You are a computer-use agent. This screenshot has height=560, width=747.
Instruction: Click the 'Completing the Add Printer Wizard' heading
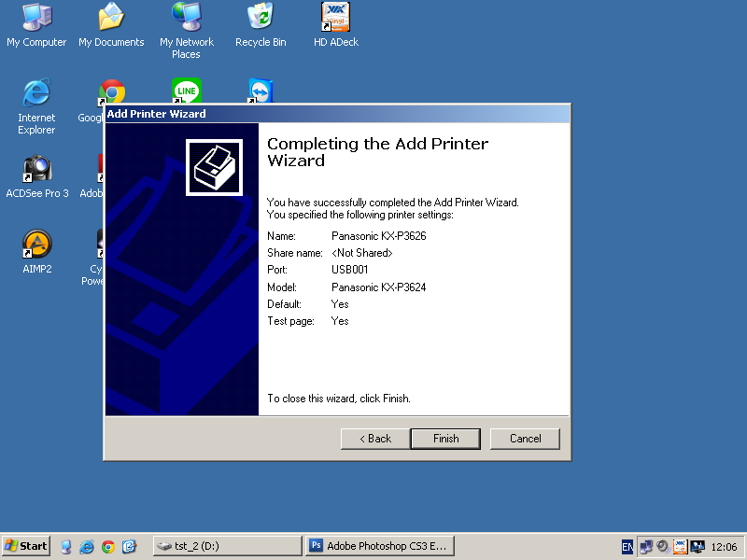coord(378,152)
